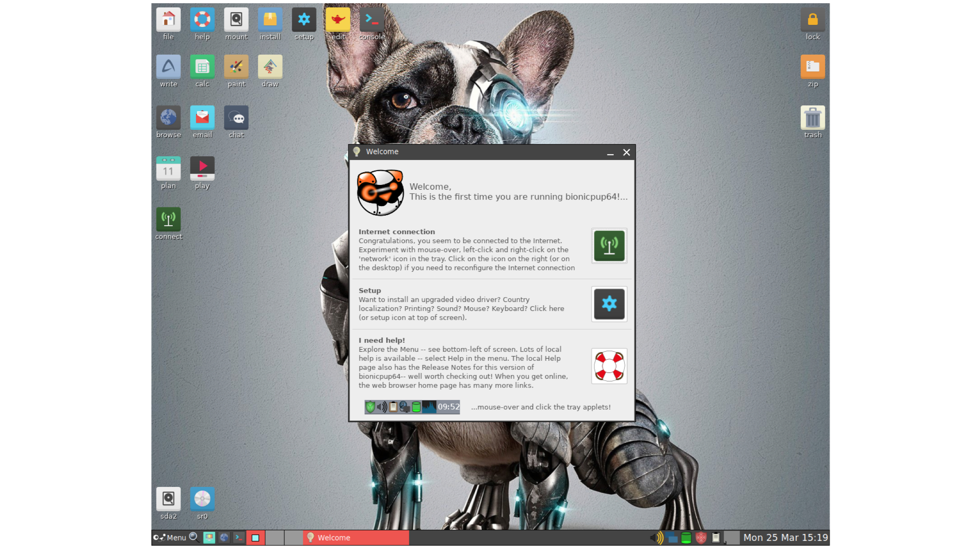Screen dimensions: 980x549
Task: Click the browser launcher in the taskbar
Action: tap(224, 538)
